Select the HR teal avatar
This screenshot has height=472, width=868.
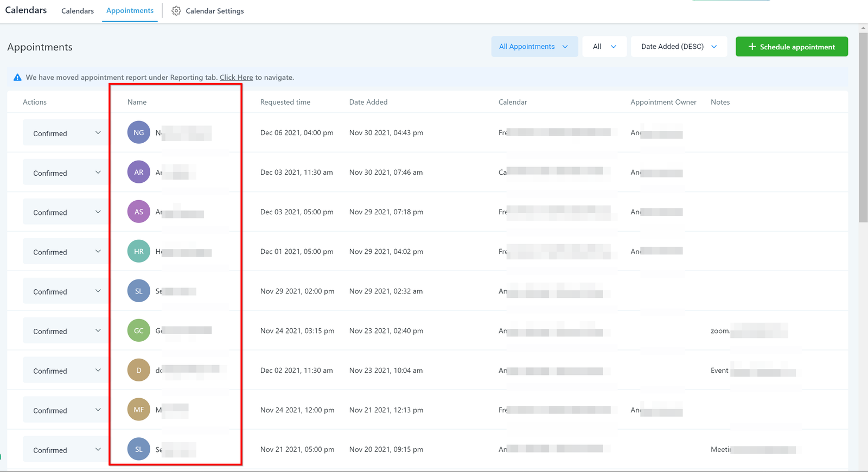[139, 251]
